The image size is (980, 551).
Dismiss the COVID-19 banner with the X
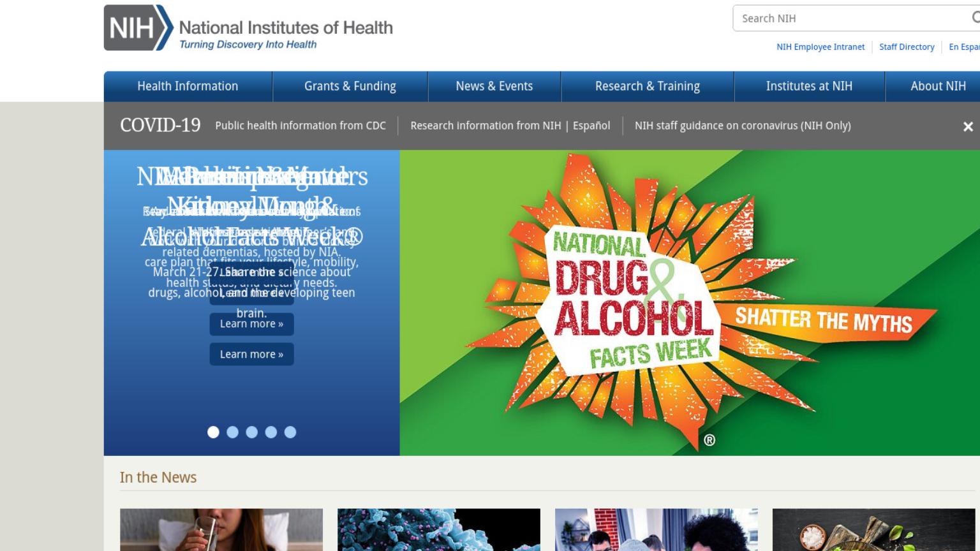click(x=968, y=126)
